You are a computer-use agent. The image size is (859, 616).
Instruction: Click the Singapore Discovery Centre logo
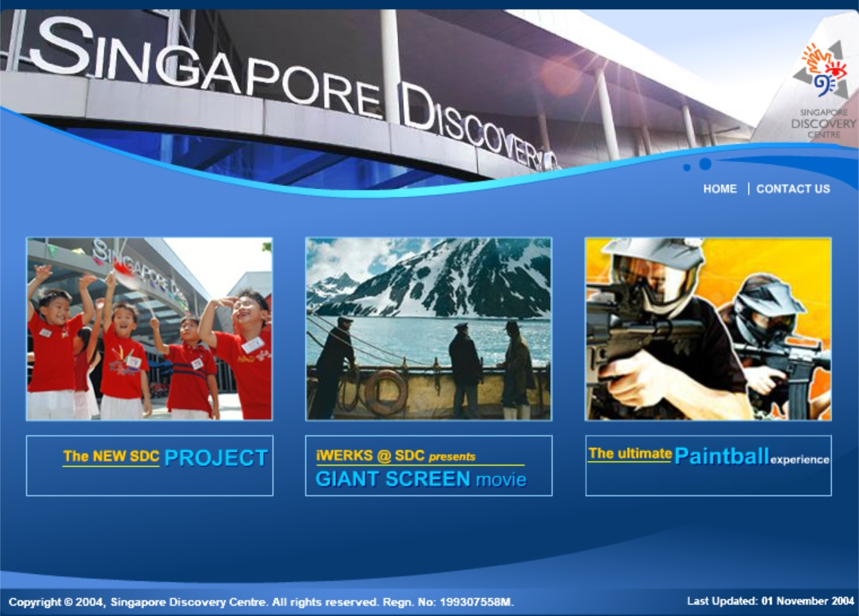pyautogui.click(x=824, y=90)
